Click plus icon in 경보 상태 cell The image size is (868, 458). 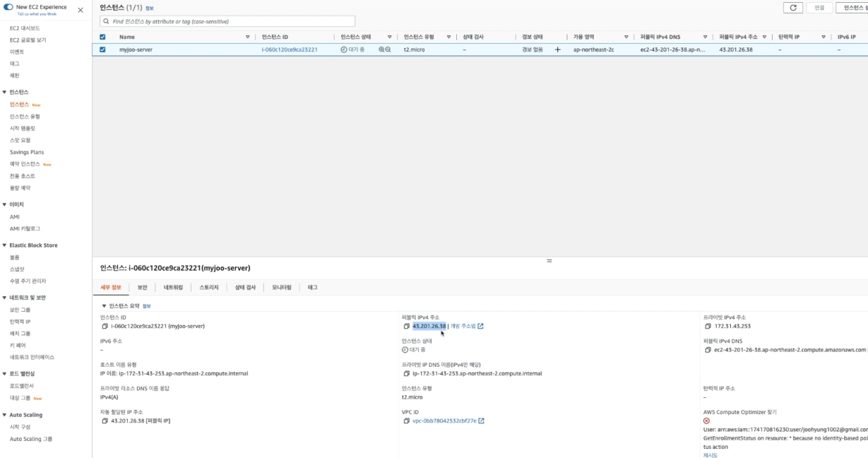pos(557,50)
